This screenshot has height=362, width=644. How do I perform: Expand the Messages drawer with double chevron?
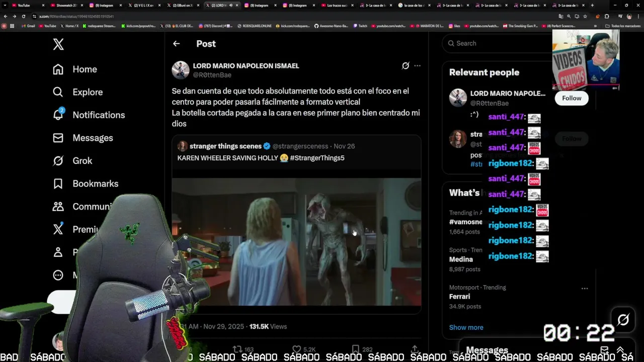coord(620,350)
